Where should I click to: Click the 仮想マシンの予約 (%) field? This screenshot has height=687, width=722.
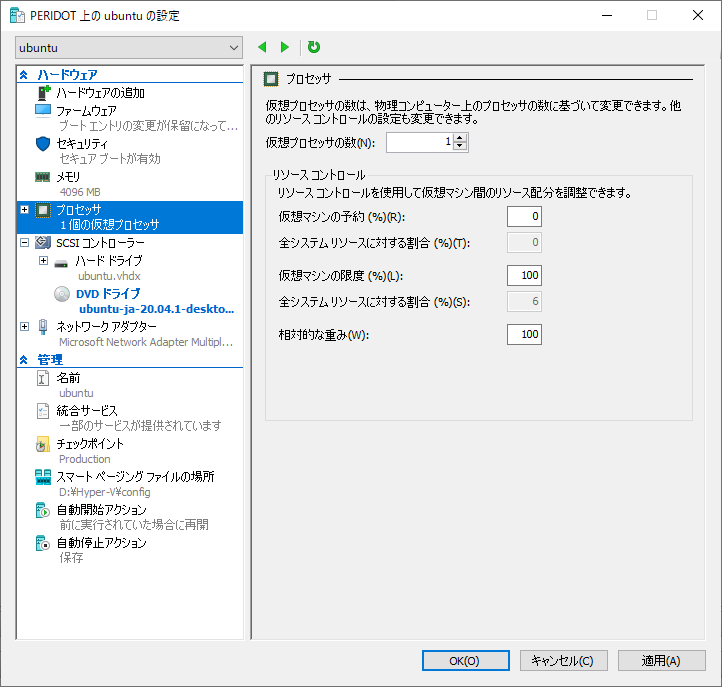pyautogui.click(x=524, y=216)
